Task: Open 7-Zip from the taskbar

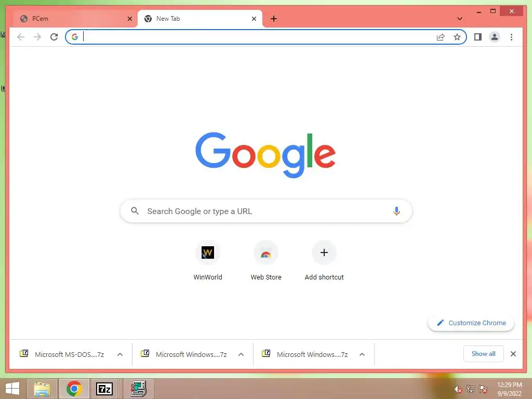Action: (104, 389)
